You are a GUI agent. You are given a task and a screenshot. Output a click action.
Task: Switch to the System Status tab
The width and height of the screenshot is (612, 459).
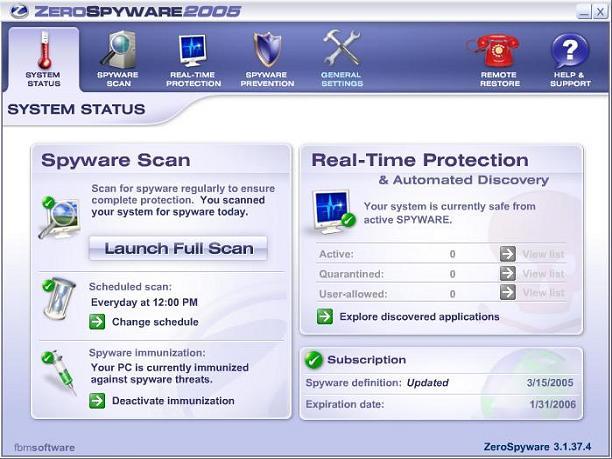(x=43, y=58)
